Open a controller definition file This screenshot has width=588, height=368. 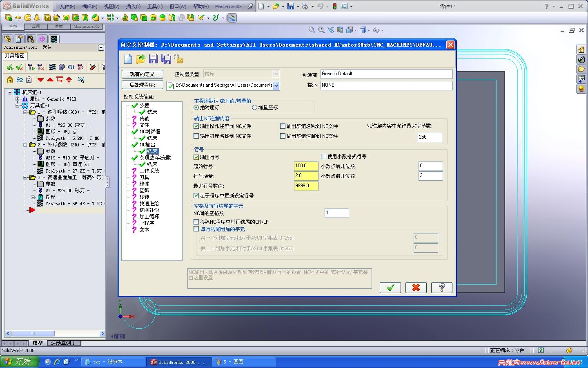click(x=140, y=59)
